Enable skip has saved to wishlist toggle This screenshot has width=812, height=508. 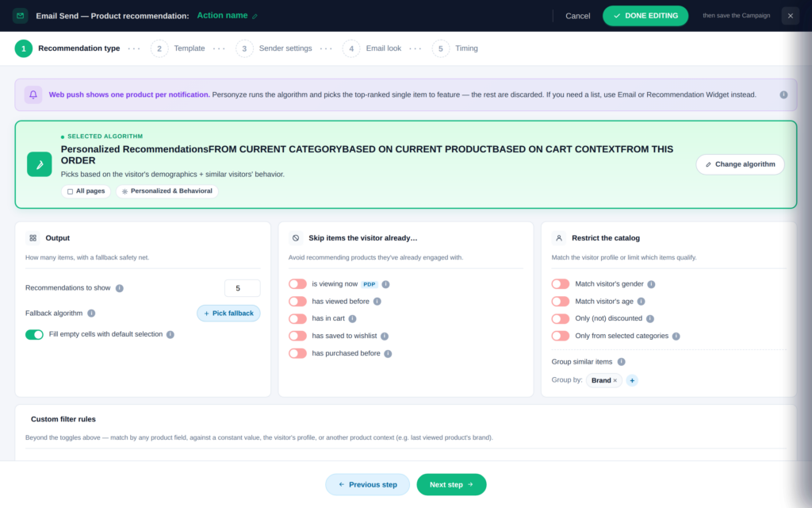298,336
